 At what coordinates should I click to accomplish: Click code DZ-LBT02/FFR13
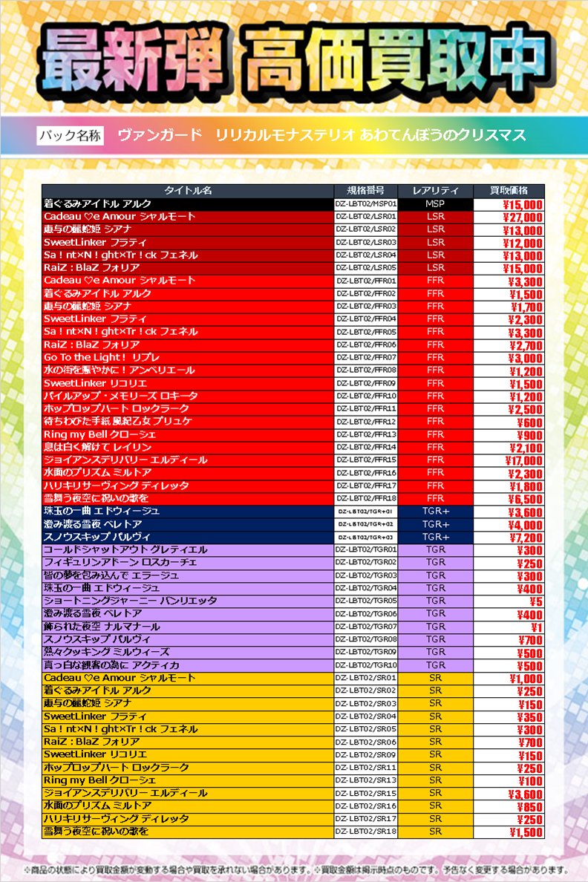click(x=366, y=434)
